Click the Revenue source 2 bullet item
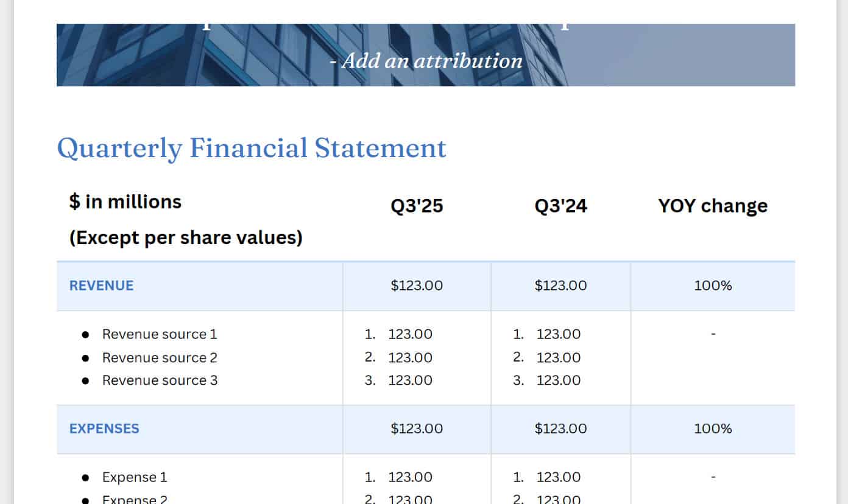The height and width of the screenshot is (504, 848). (x=160, y=357)
